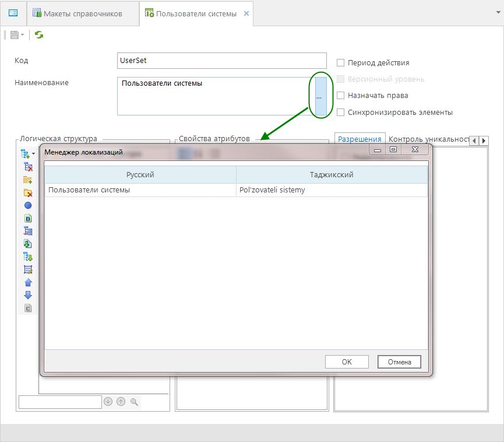The height and width of the screenshot is (442, 504).
Task: Click the Код input field with UserSet
Action: pyautogui.click(x=221, y=61)
